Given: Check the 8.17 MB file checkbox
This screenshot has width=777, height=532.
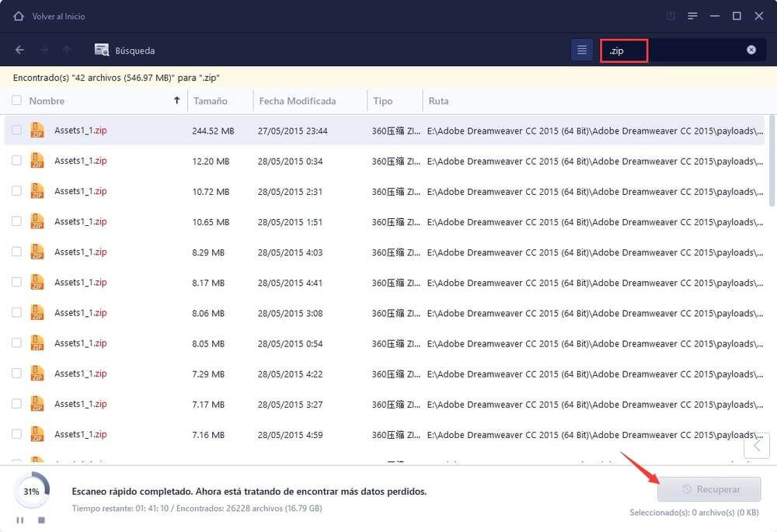Looking at the screenshot, I should pos(16,282).
